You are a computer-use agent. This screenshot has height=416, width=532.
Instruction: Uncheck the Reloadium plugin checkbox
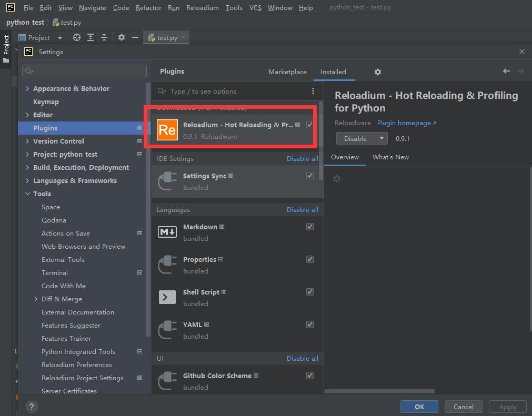pyautogui.click(x=310, y=125)
